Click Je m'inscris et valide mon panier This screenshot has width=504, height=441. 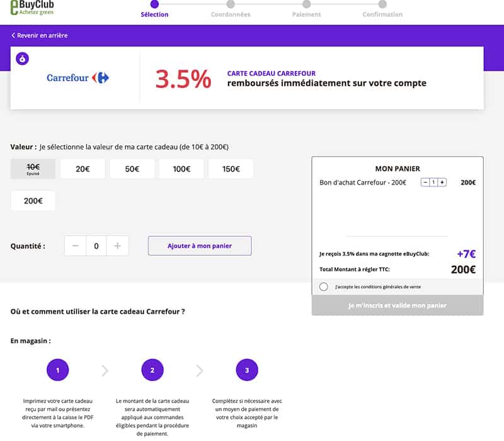[x=398, y=306]
